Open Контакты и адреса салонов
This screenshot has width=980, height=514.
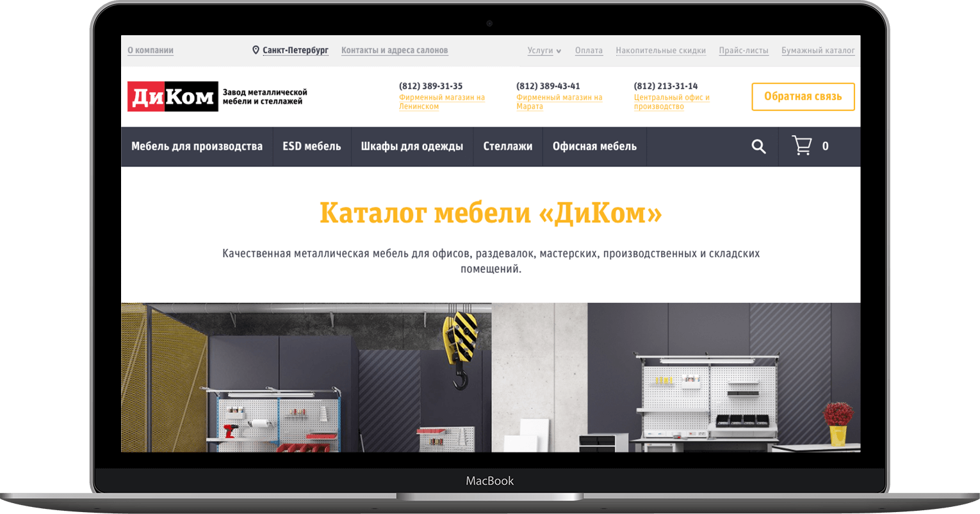(x=395, y=51)
